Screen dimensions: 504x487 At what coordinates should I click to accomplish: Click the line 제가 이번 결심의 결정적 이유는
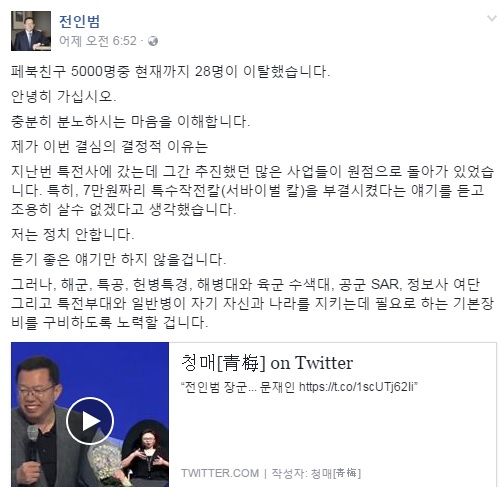[109, 146]
